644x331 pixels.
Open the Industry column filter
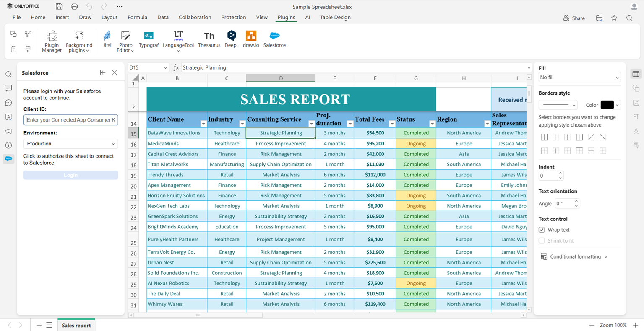pyautogui.click(x=242, y=124)
